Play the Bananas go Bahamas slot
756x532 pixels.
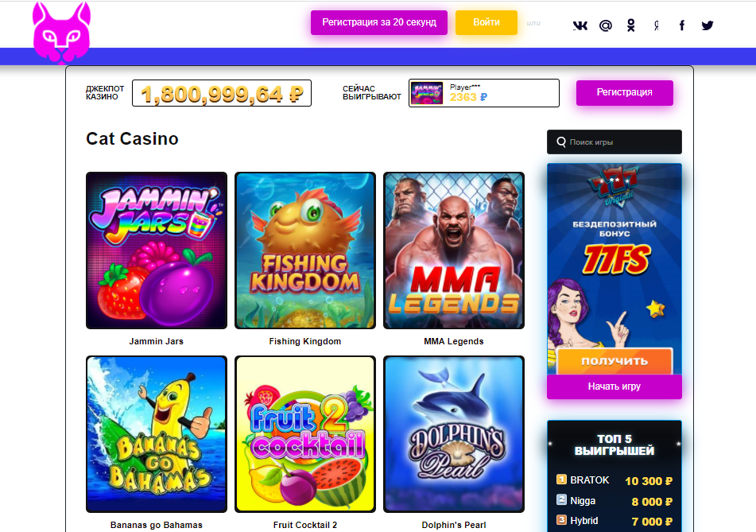tap(157, 434)
